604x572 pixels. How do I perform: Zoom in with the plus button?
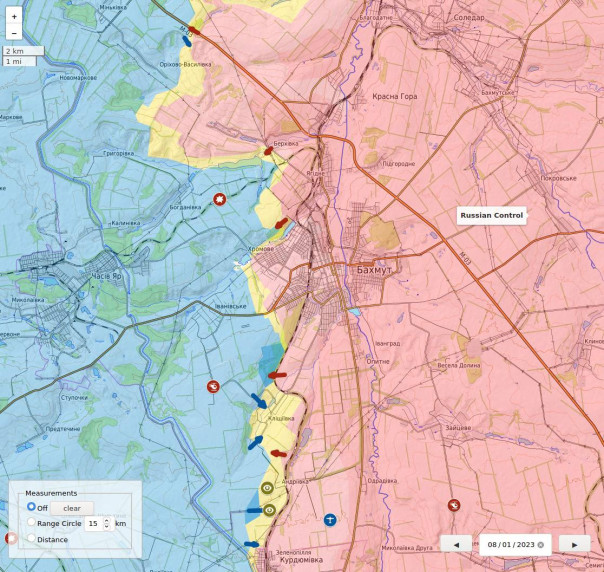click(14, 17)
